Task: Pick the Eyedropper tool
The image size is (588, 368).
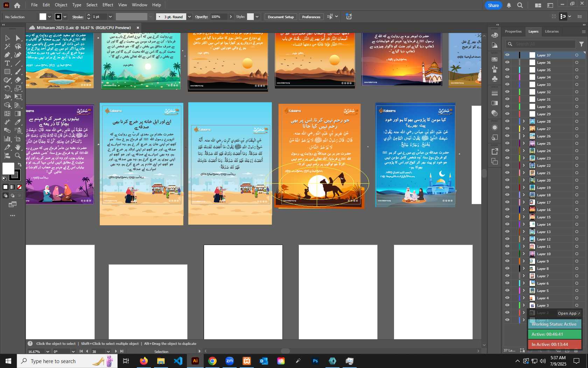Action: point(18,122)
